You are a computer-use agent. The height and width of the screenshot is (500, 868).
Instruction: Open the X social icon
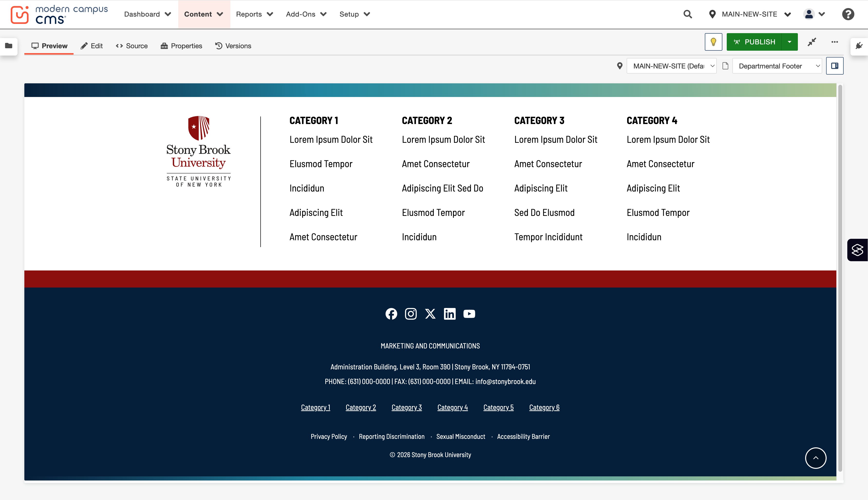[430, 314]
